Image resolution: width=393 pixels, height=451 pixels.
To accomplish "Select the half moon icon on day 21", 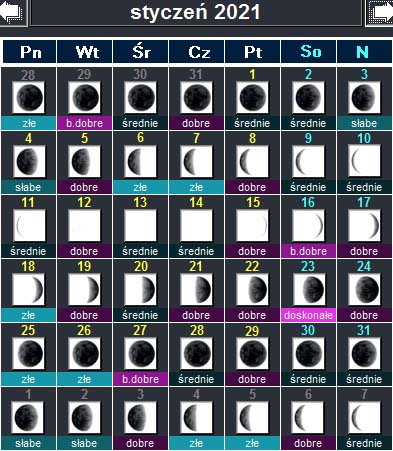I will (196, 290).
